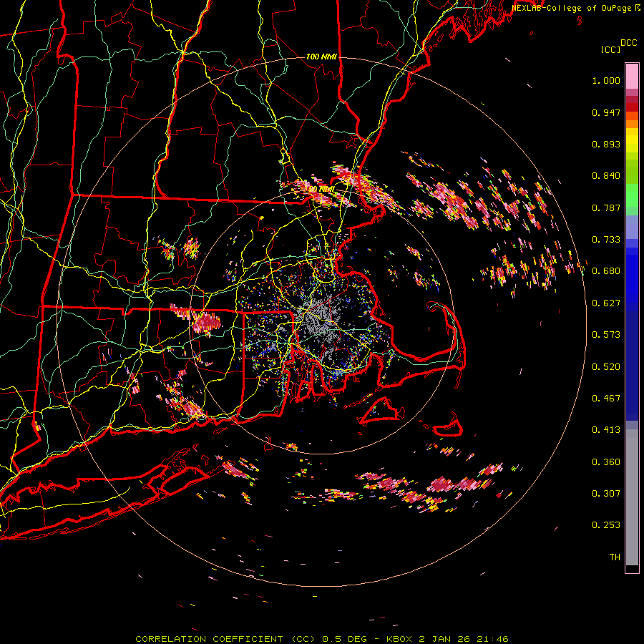
Task: Select the 0.680 scale value
Action: [606, 271]
